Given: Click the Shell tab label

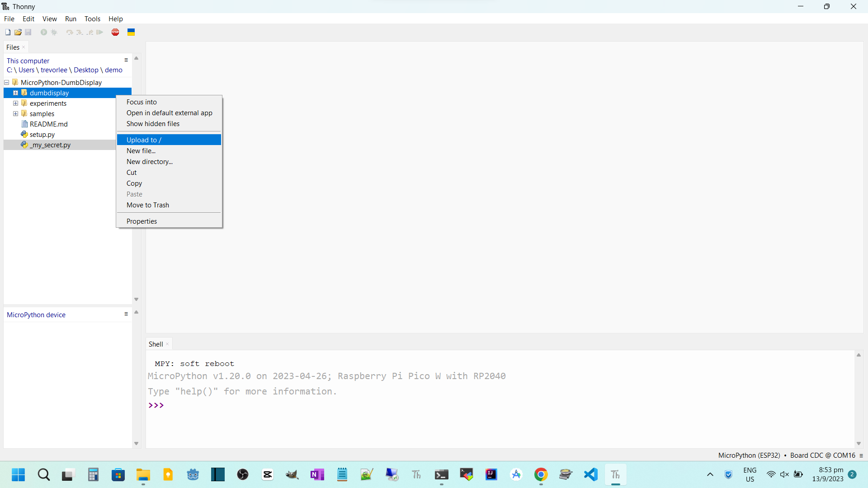Looking at the screenshot, I should point(156,344).
